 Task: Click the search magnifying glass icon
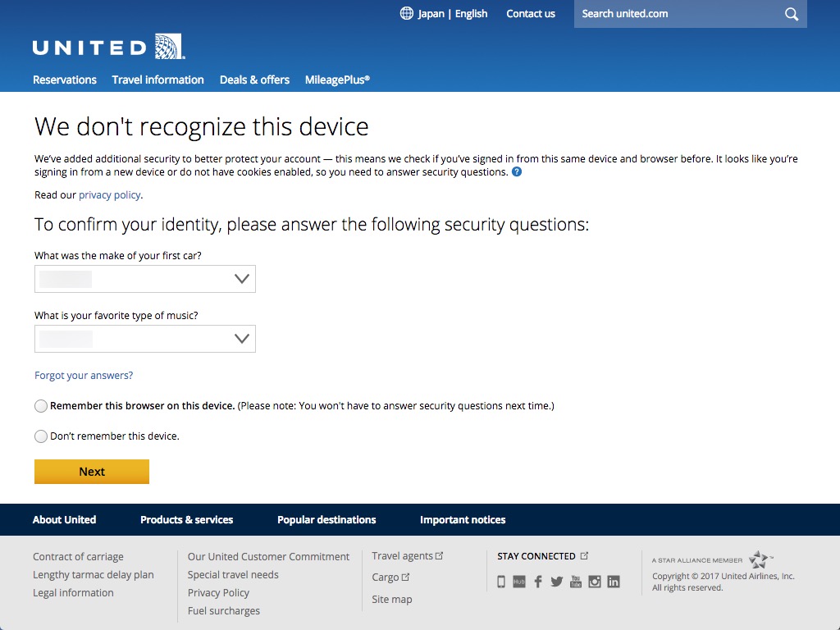coord(790,14)
